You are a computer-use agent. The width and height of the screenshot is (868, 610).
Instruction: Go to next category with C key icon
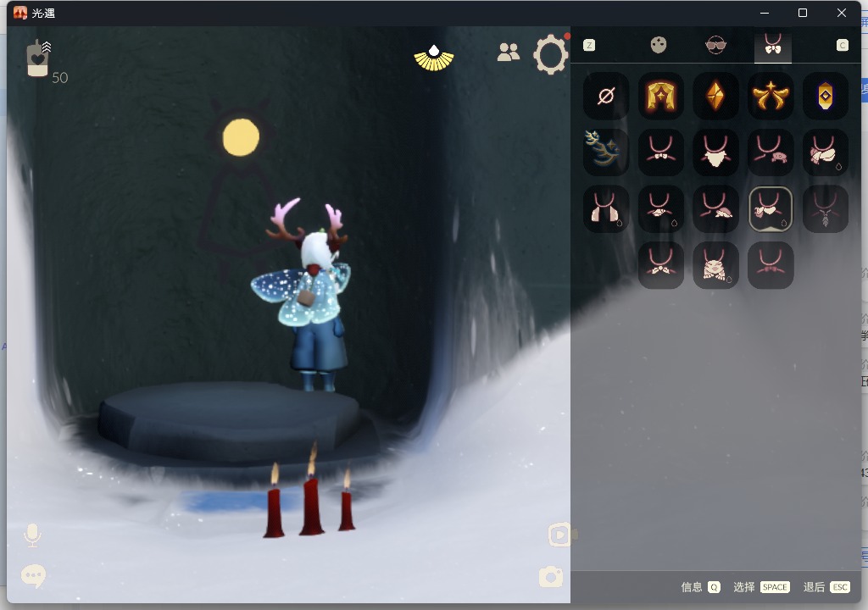pyautogui.click(x=843, y=46)
